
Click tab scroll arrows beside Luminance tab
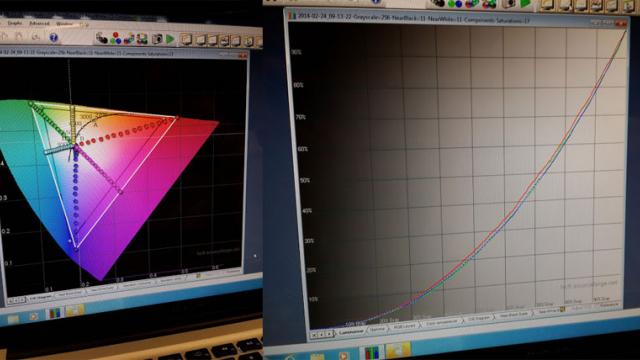[322, 335]
